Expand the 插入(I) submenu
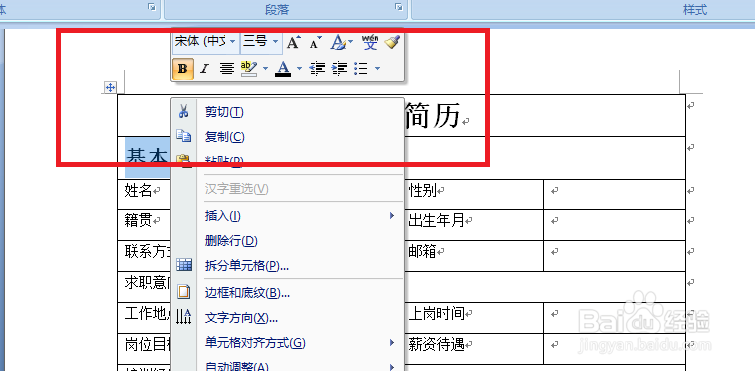The image size is (755, 371). [x=392, y=216]
